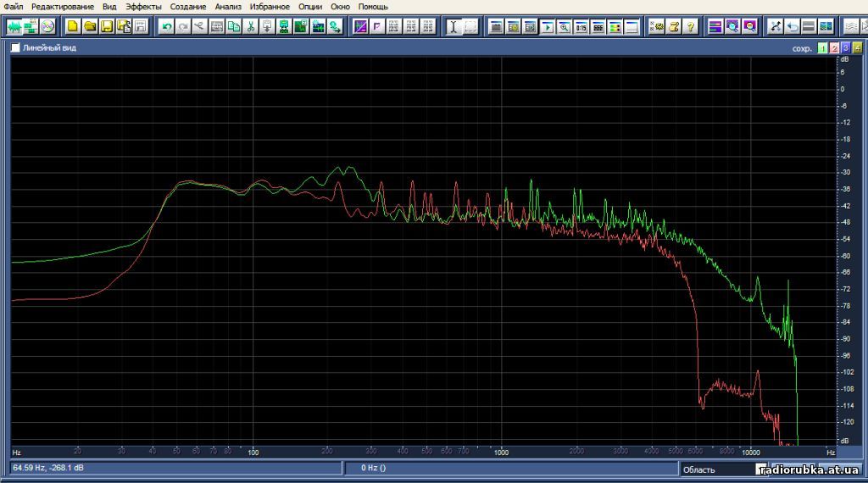This screenshot has width=868, height=483.
Task: Click the yellow scroll script icon
Action: (x=674, y=26)
